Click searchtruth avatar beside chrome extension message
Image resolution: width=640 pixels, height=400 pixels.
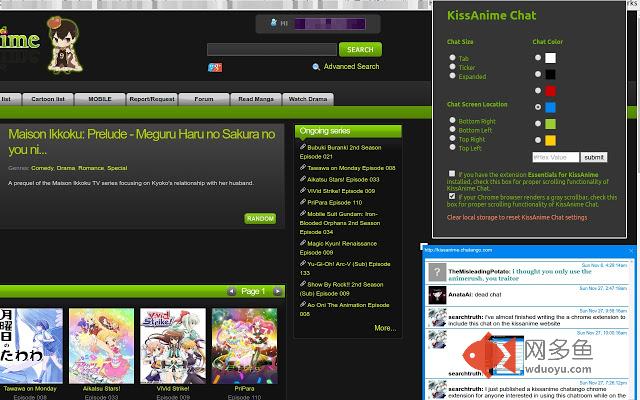tap(437, 318)
